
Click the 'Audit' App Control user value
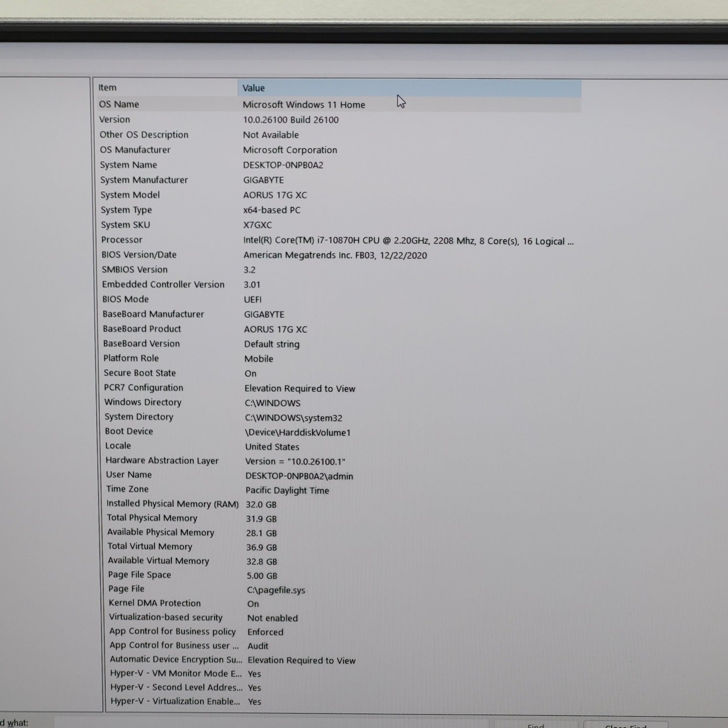click(258, 646)
